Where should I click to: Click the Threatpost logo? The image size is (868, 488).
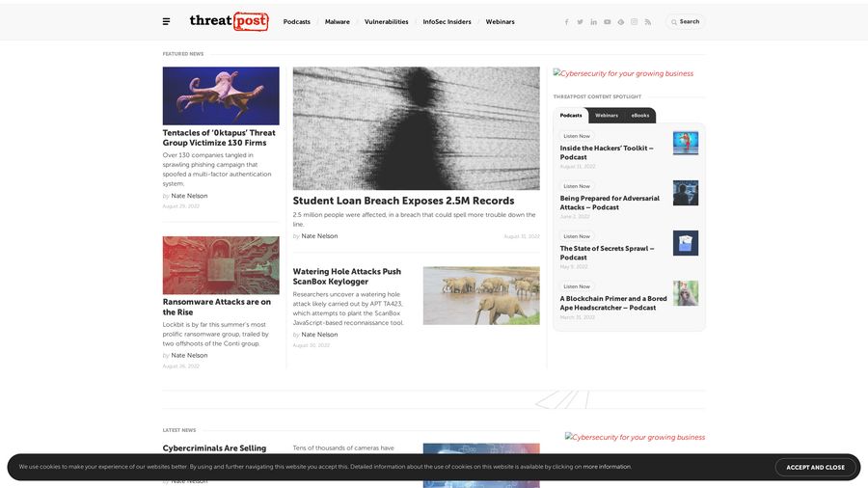[x=229, y=21]
